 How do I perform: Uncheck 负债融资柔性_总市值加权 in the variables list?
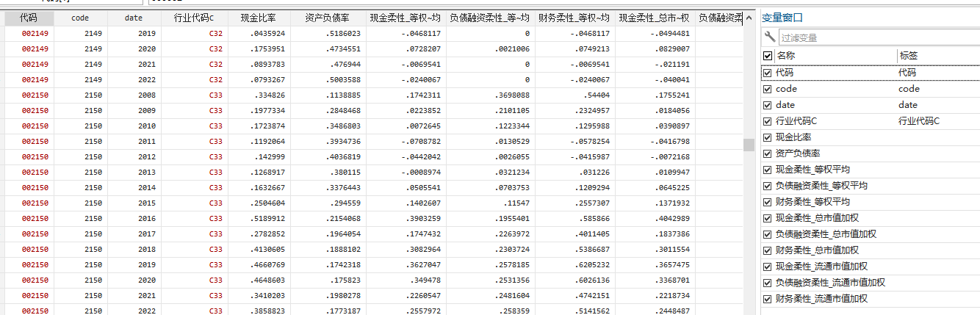coord(768,234)
